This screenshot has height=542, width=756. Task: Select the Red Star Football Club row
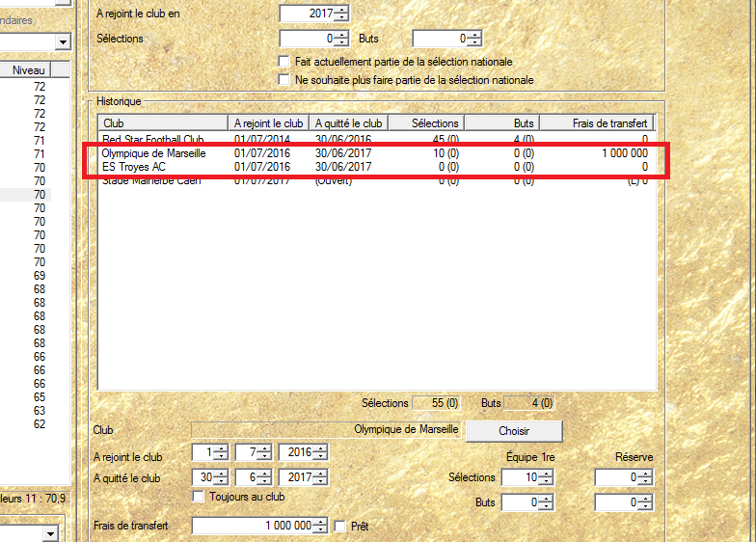(x=376, y=139)
